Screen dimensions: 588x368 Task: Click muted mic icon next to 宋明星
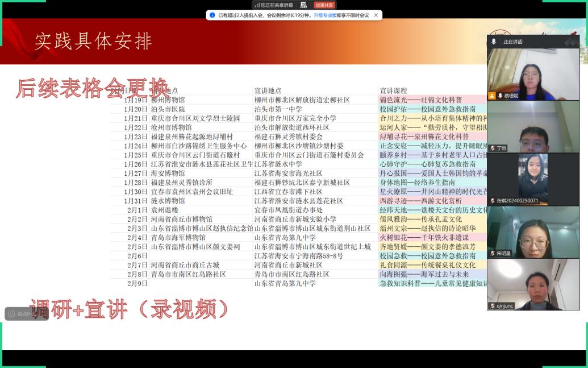coord(493,253)
